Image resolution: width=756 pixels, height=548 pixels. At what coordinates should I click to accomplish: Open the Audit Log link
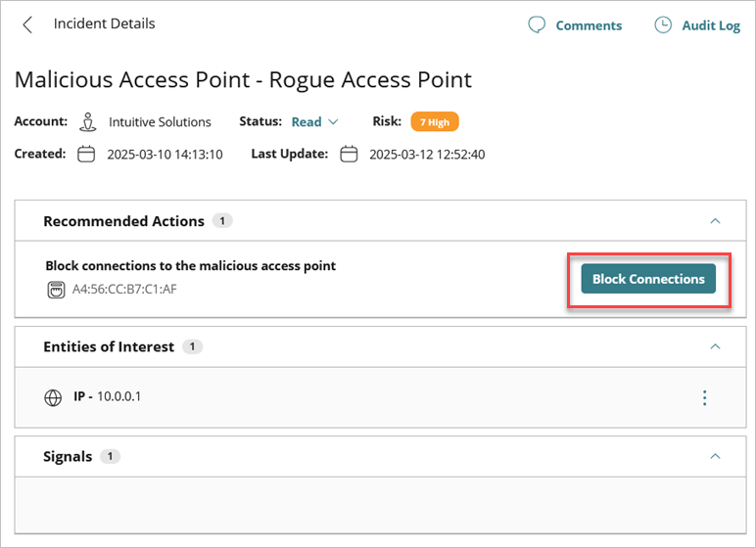[x=711, y=25]
